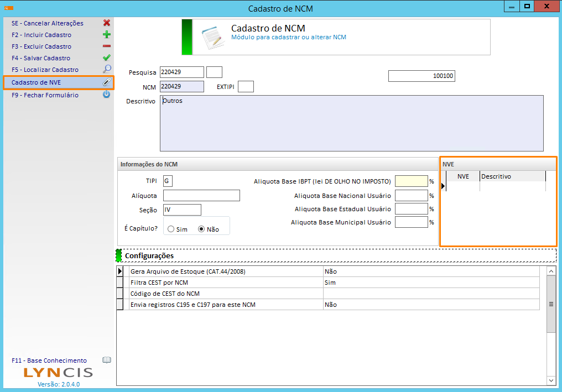Select the Sim radio for É Capítulo
562x392 pixels.
pos(171,229)
